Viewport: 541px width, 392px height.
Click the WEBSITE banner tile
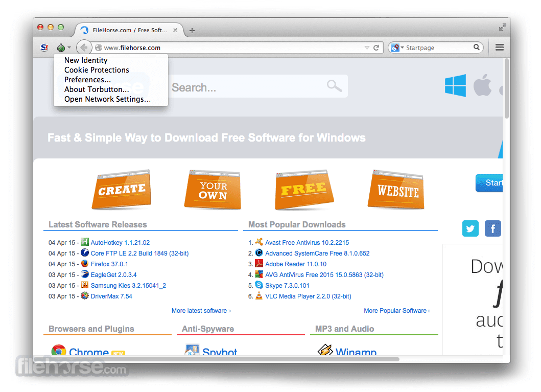[x=396, y=190]
